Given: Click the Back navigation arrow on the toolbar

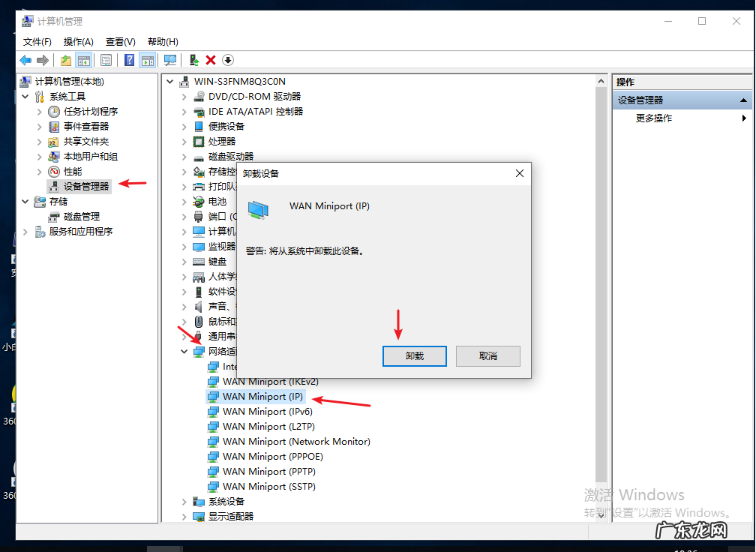Looking at the screenshot, I should [x=24, y=60].
